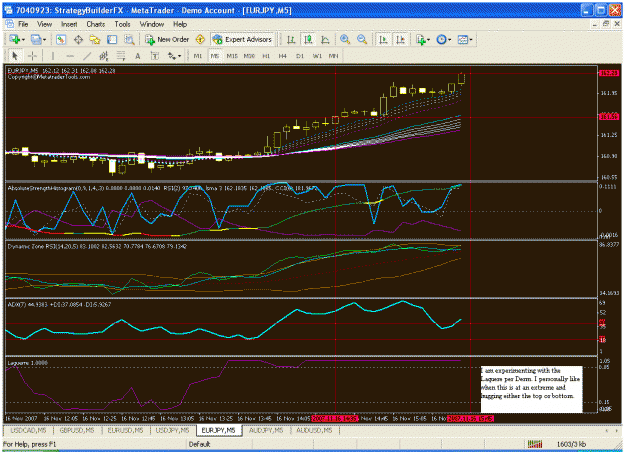Switch to the EURUSD,M5 chart tab
Screen dimensions: 625x452
coord(125,430)
